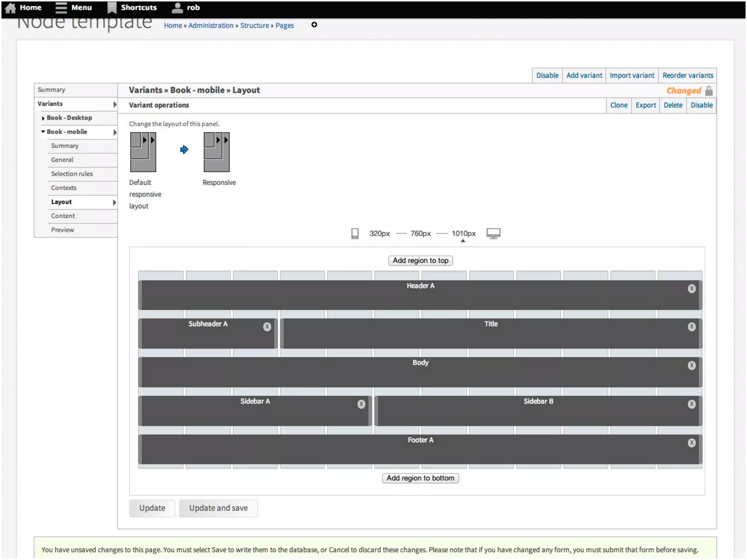Click the mobile phone breakpoint icon
The height and width of the screenshot is (560, 747).
tap(355, 233)
